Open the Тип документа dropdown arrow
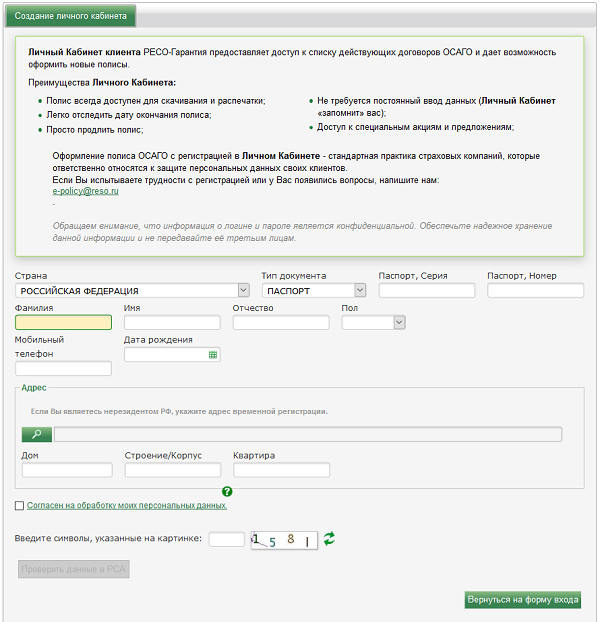 point(360,290)
